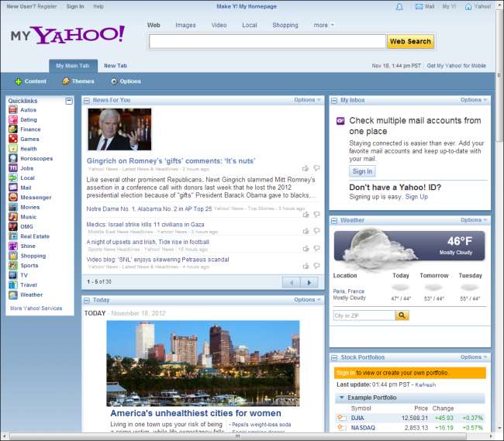Collapse the Weather module

point(334,221)
